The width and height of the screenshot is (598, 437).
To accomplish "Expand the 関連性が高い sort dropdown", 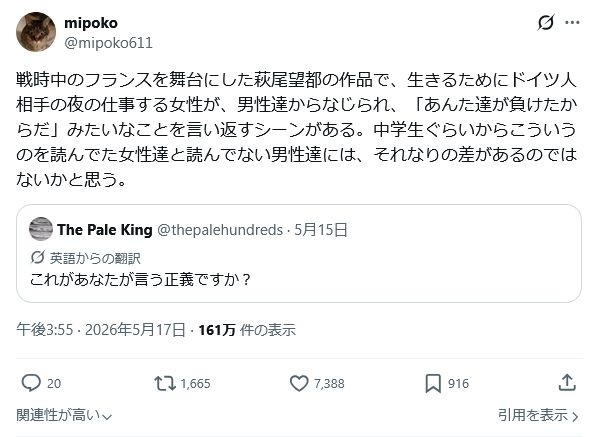I will [x=64, y=415].
